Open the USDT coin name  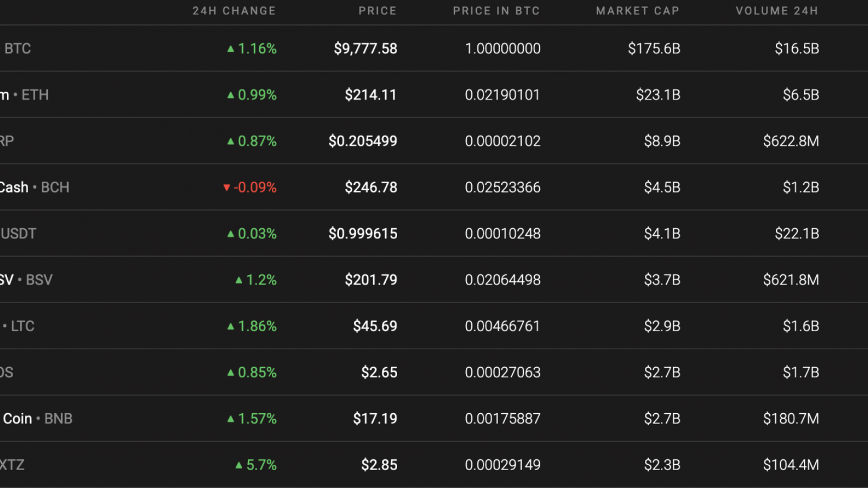18,234
